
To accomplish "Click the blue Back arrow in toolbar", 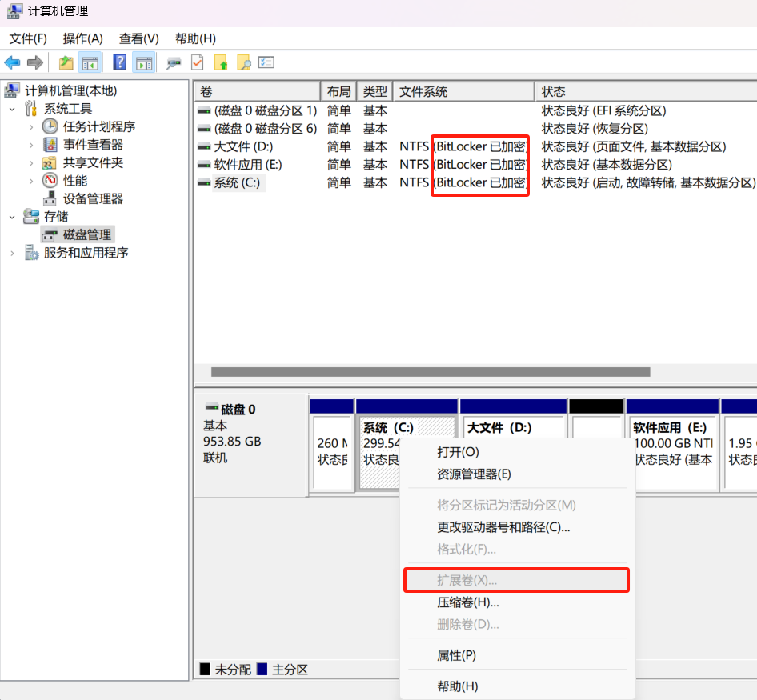I will tap(12, 62).
